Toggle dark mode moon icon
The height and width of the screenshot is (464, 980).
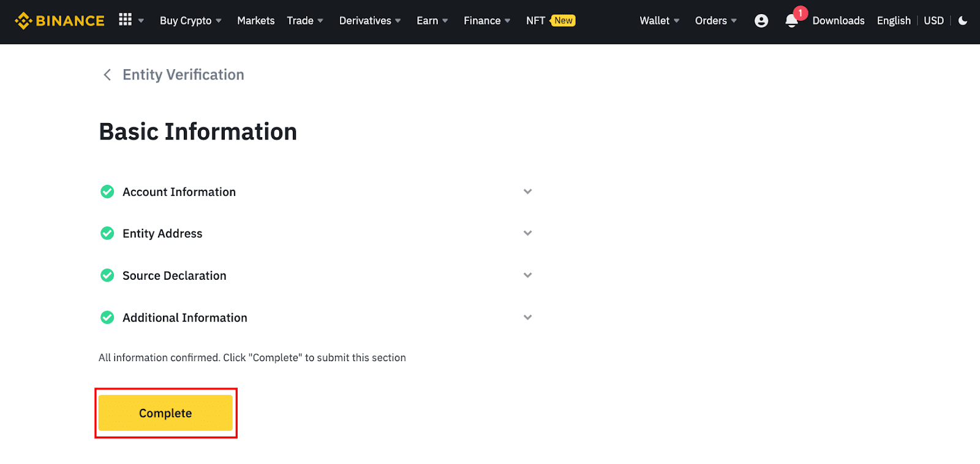pos(963,21)
